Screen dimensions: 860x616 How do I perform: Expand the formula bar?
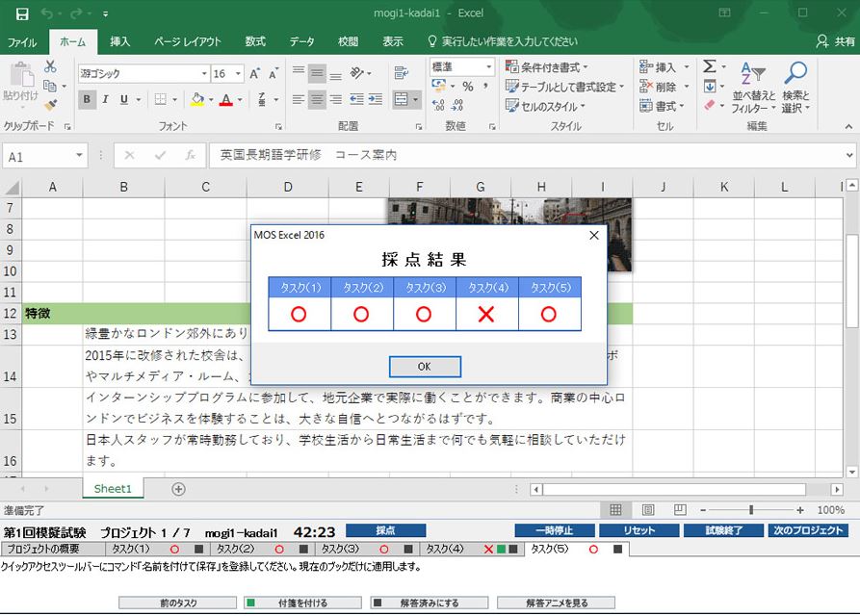849,156
